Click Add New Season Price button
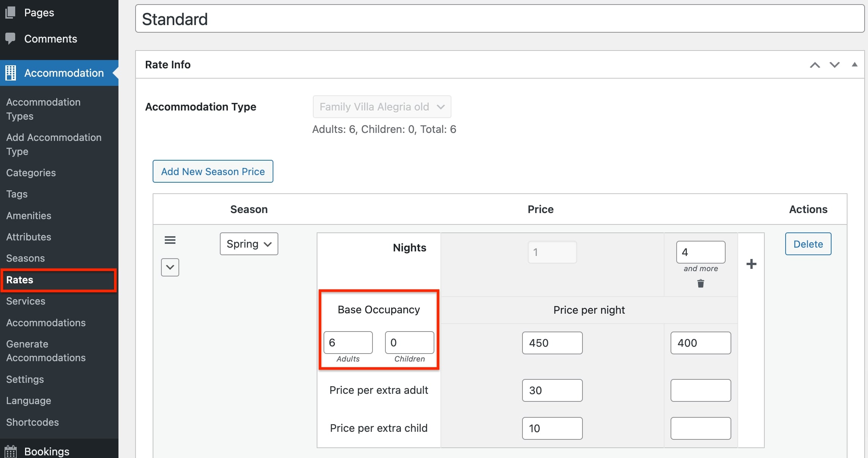 (x=213, y=171)
